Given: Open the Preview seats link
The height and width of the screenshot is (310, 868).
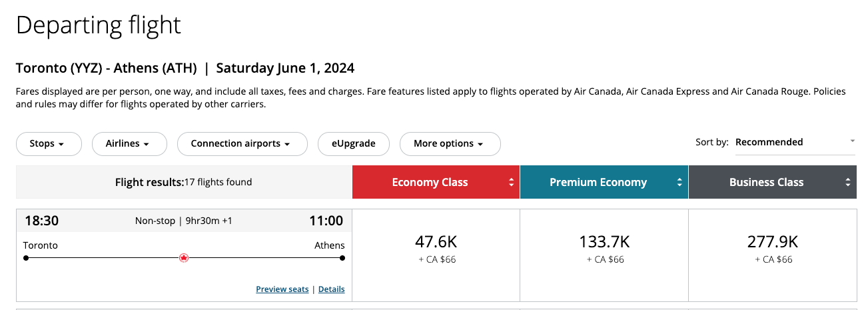Looking at the screenshot, I should 282,289.
